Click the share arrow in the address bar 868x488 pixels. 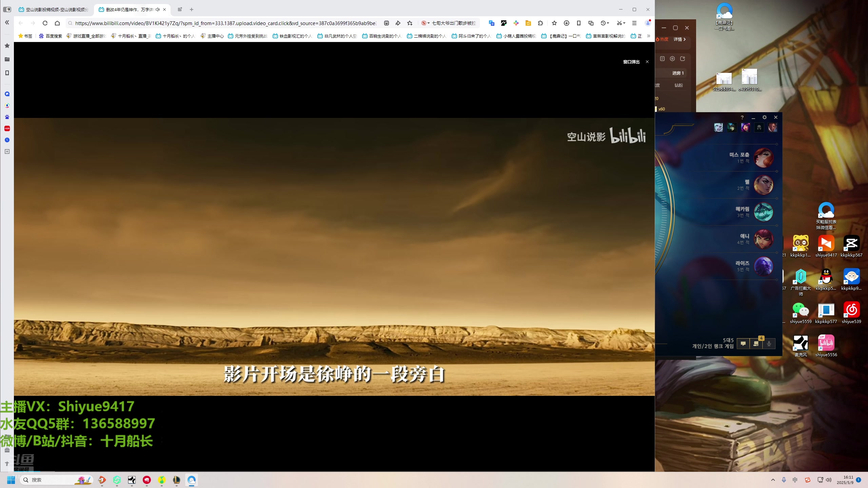[398, 23]
